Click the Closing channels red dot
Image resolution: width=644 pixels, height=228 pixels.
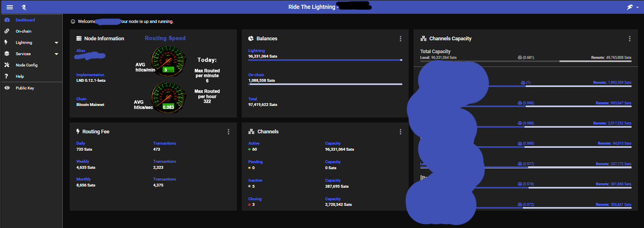pyautogui.click(x=249, y=205)
